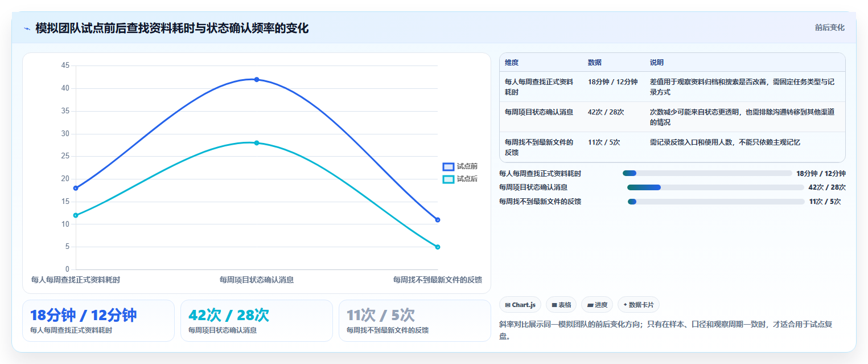
Task: Click progress value 42次 / 28次 beside bar
Action: click(x=827, y=187)
